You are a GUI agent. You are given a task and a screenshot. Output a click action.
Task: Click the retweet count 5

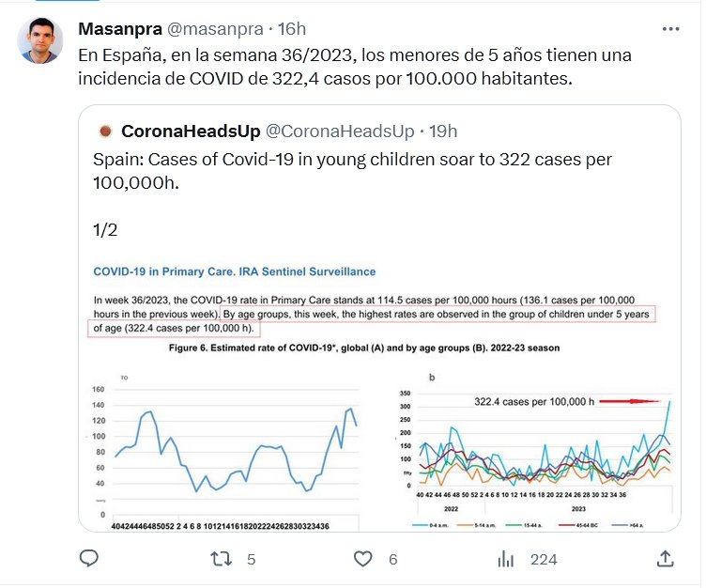point(251,560)
